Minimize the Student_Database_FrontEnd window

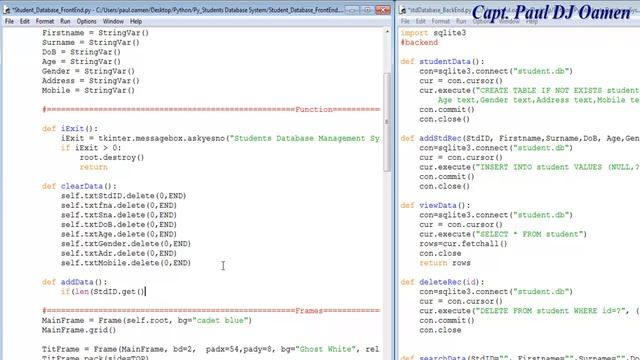[352, 10]
